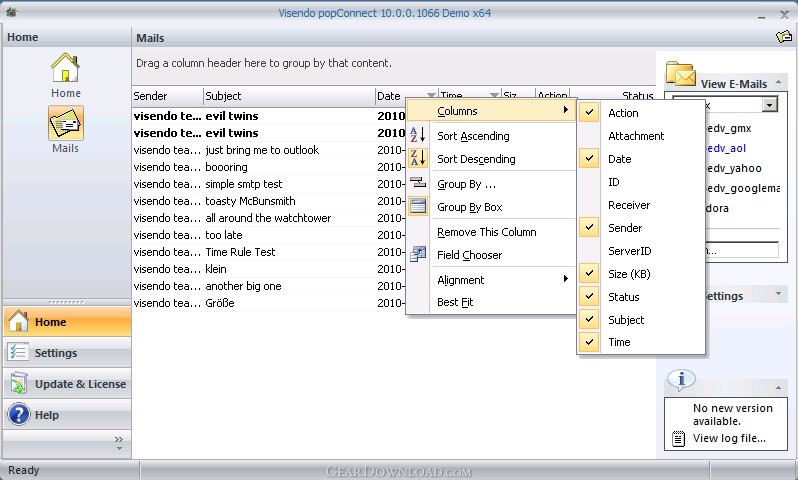Click the Sort Ascending A-Z icon

[418, 135]
